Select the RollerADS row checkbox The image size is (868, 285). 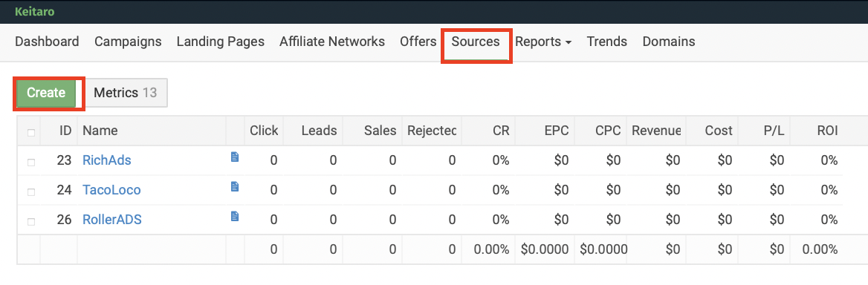point(31,221)
